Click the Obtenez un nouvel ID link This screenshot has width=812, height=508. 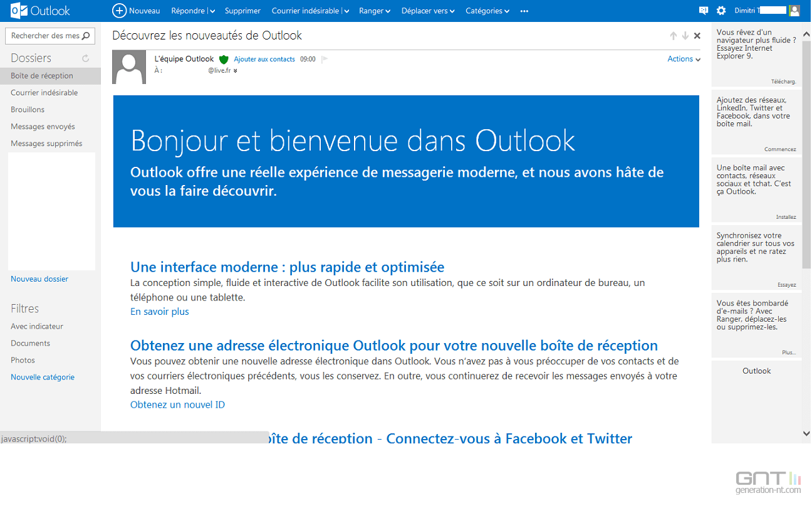(x=177, y=405)
